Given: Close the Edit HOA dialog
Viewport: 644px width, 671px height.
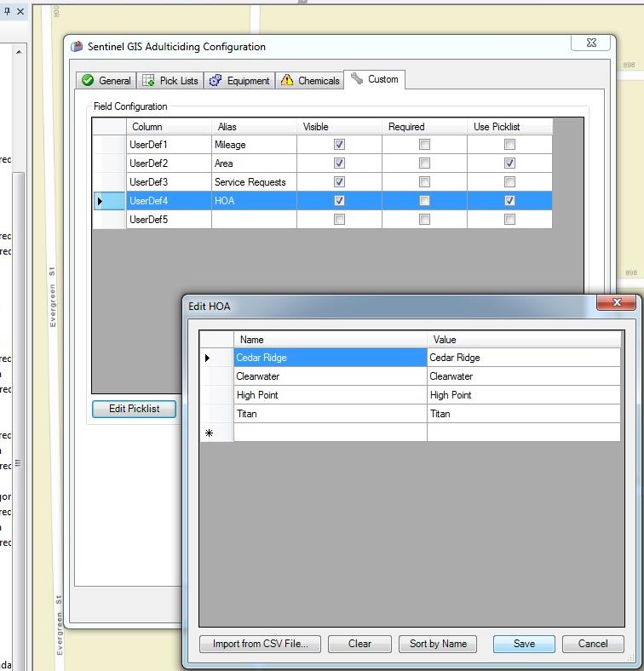Looking at the screenshot, I should (x=617, y=302).
